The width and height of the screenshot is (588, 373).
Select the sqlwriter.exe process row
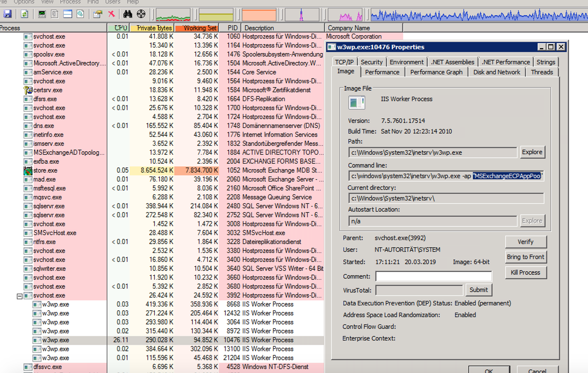(x=162, y=269)
